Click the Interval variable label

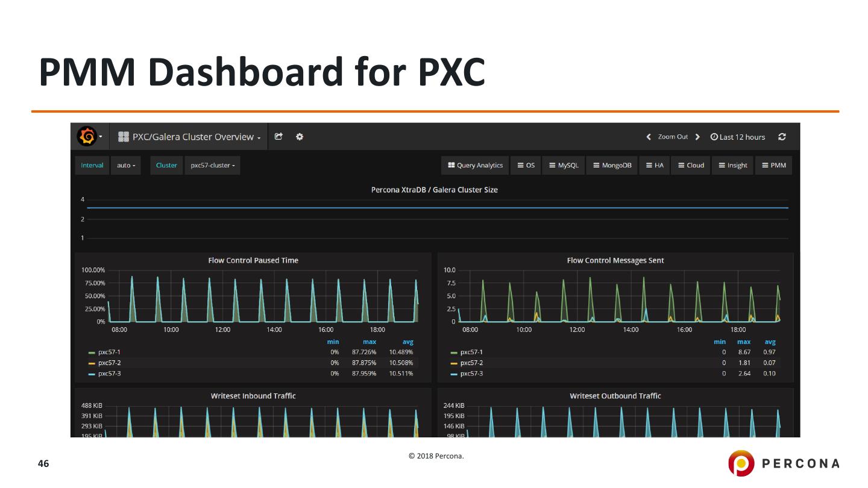(92, 165)
